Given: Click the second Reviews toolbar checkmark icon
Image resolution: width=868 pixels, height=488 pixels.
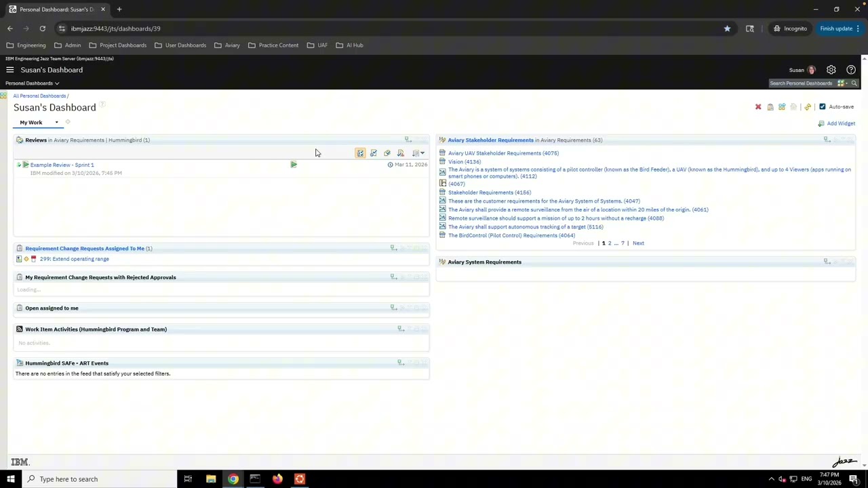Looking at the screenshot, I should (374, 153).
